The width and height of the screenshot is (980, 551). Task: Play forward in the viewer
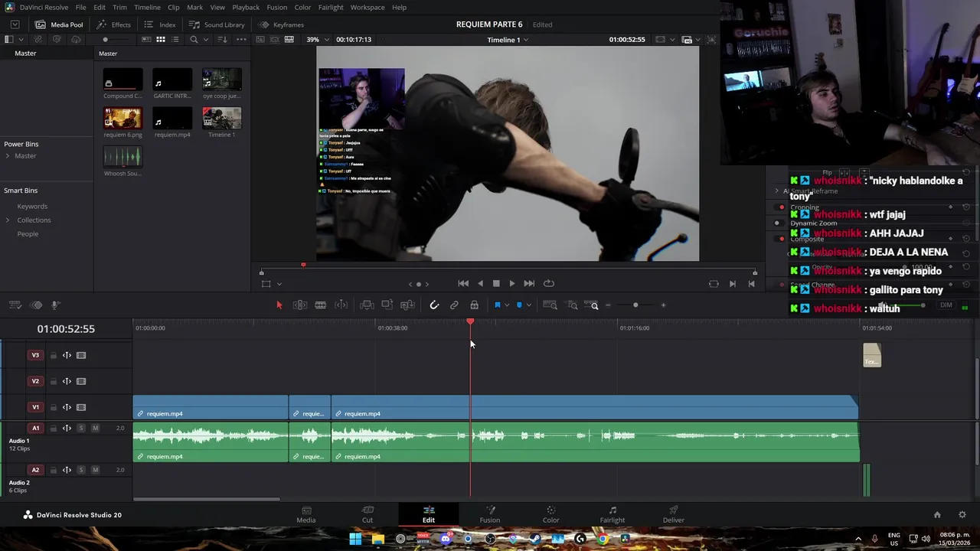coord(512,283)
